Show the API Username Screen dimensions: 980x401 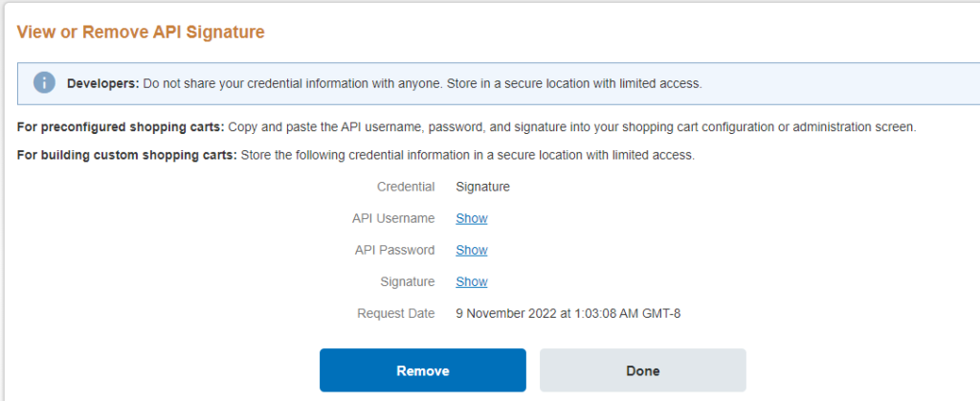472,218
